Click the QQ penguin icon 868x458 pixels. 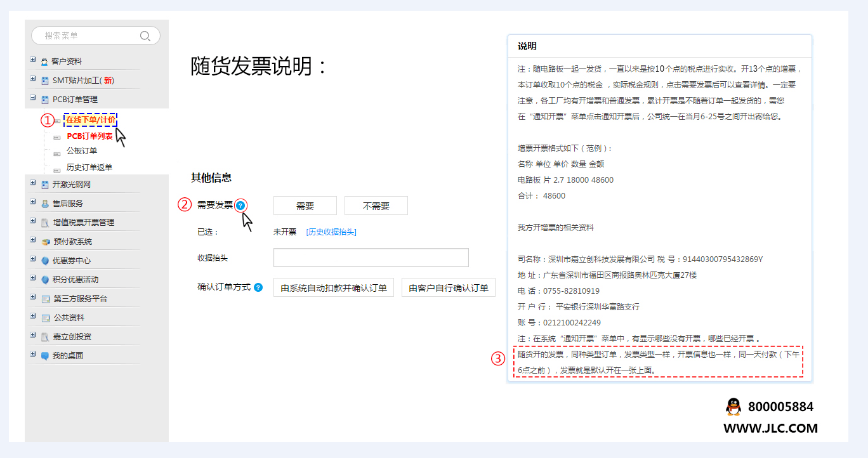coord(733,407)
